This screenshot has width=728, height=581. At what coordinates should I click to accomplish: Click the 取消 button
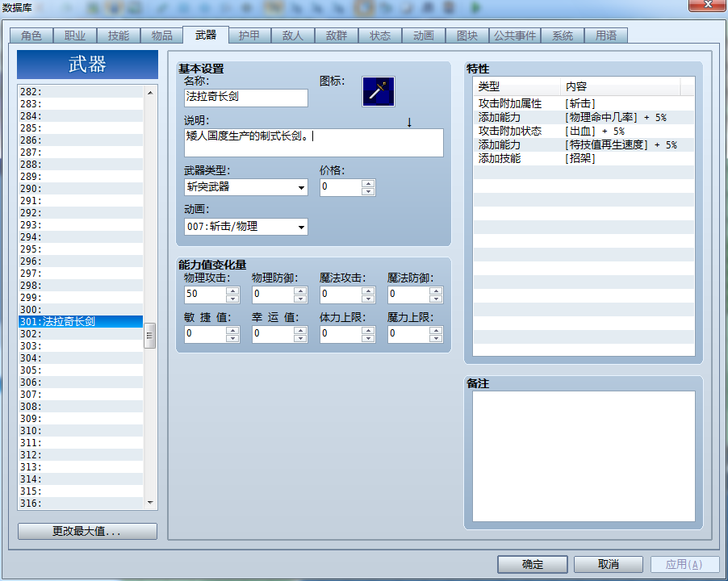(609, 564)
